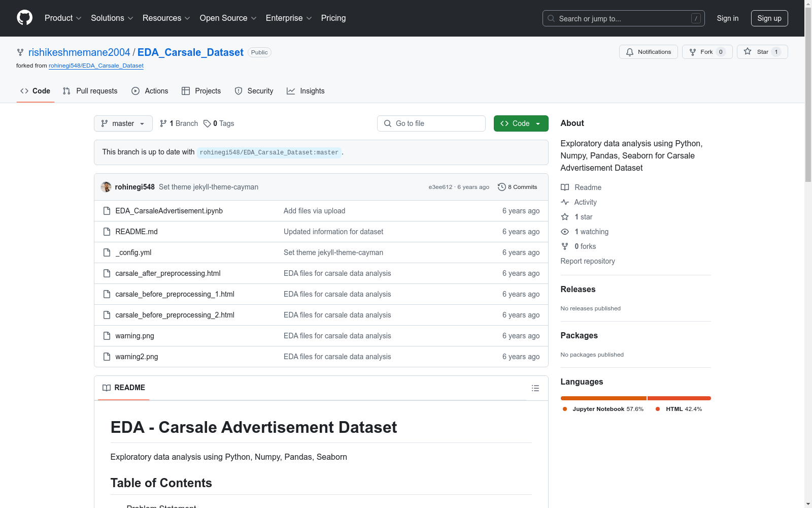Click the GitHub logo icon

(x=24, y=18)
